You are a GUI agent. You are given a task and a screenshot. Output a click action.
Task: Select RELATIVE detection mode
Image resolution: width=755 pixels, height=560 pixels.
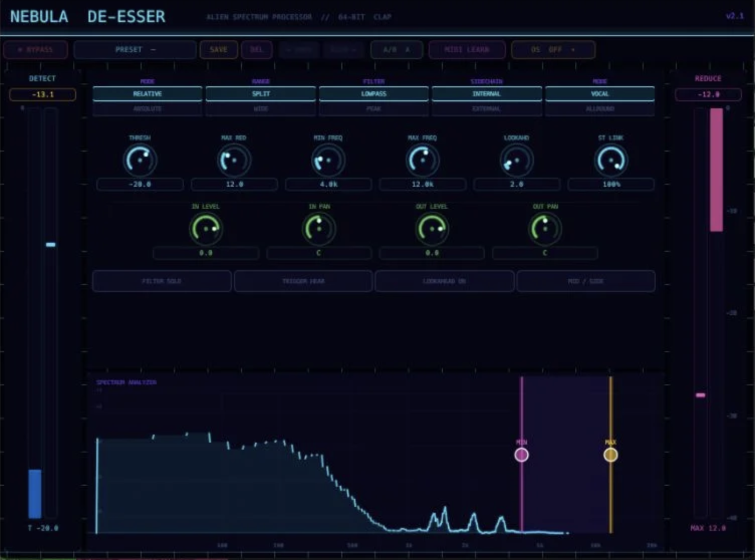(148, 94)
